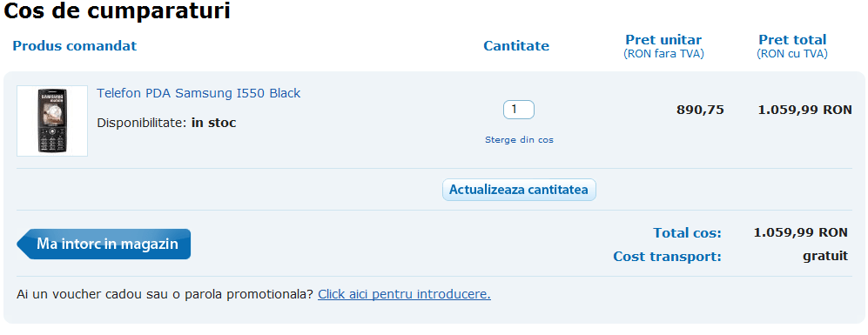Focus the quantity input field showing 1

[x=519, y=109]
